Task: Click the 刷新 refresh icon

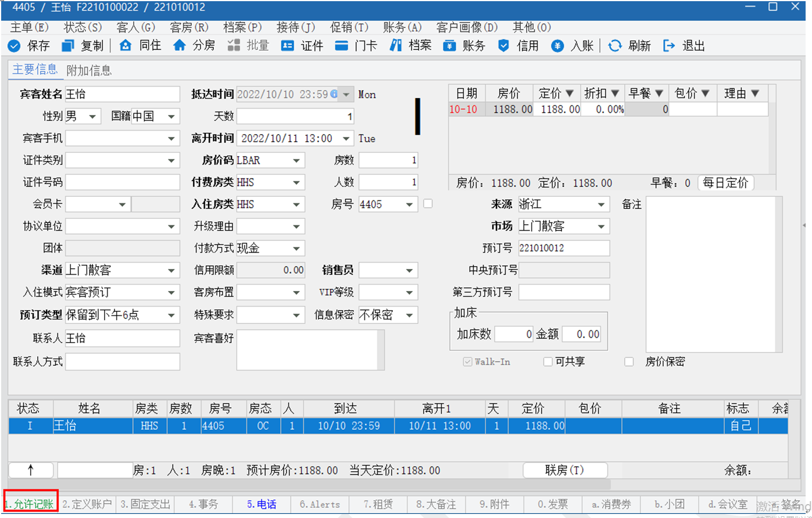Action: 615,46
